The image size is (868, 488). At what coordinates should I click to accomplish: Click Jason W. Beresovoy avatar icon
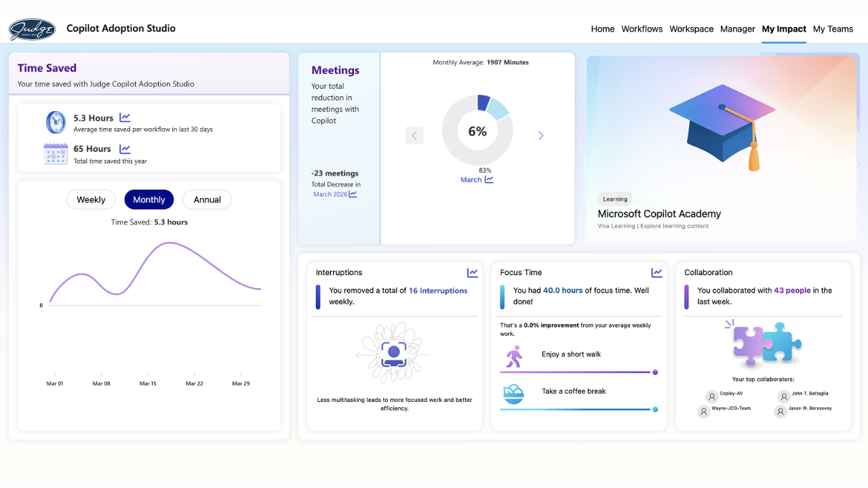coord(781,411)
